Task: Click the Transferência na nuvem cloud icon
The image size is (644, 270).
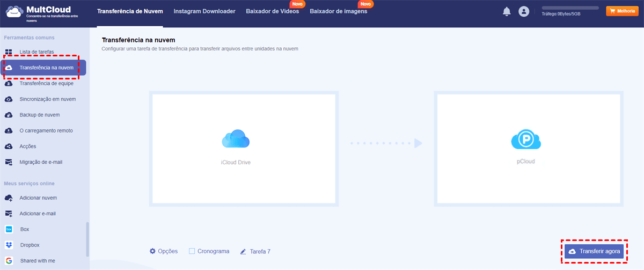Action: tap(9, 68)
